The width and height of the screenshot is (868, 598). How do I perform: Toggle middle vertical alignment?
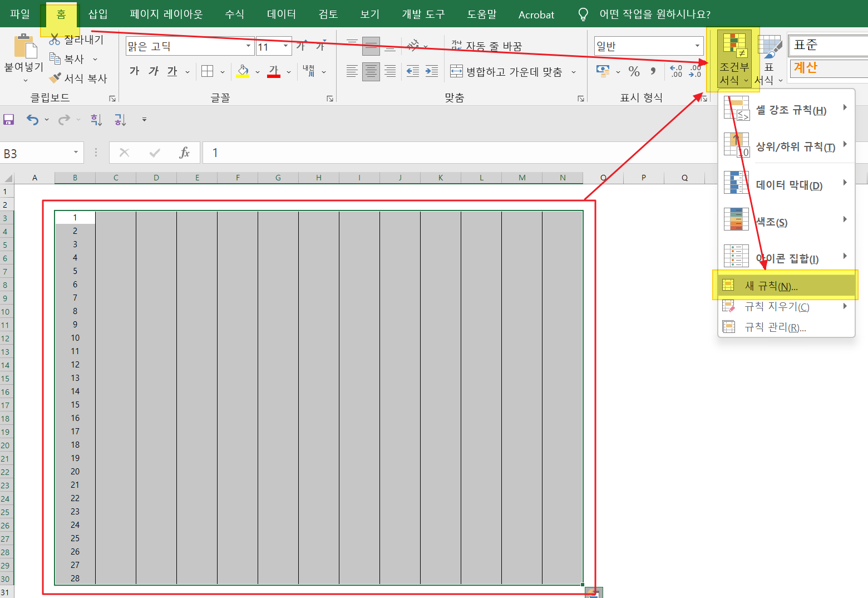click(x=371, y=46)
